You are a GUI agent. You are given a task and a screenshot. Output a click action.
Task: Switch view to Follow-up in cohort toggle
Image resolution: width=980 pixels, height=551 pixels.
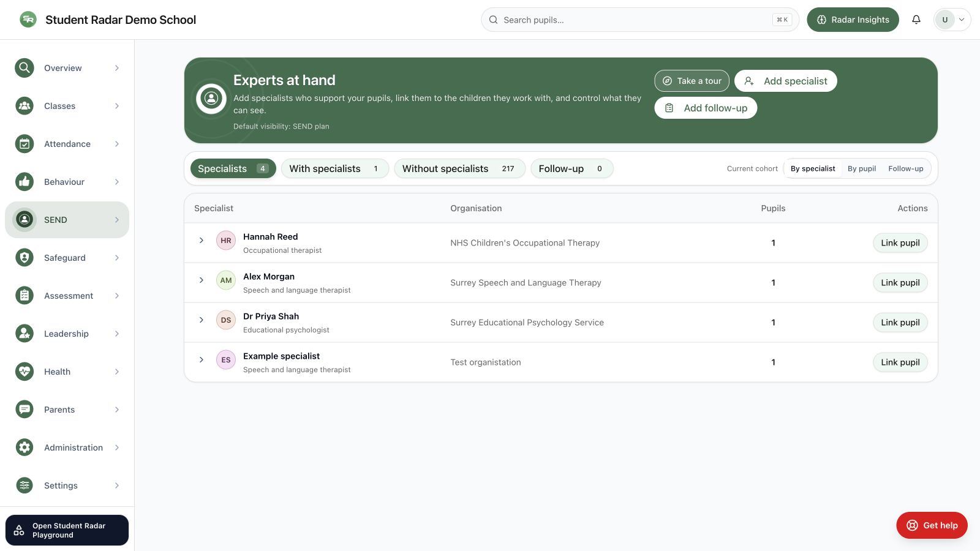(905, 168)
